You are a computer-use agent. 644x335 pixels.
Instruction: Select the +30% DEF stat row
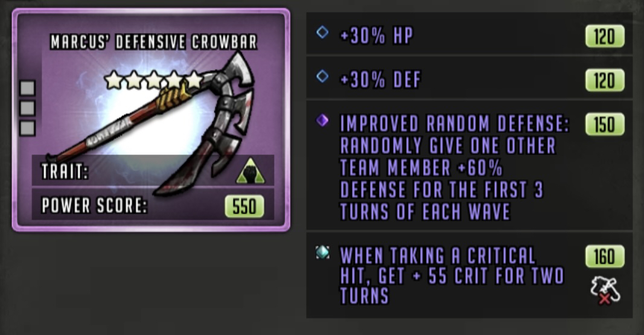[470, 78]
